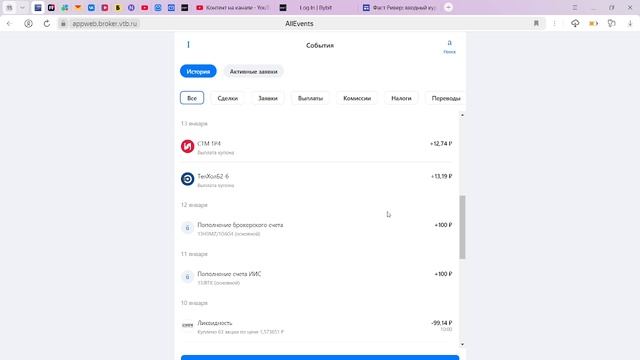Image resolution: width=640 pixels, height=360 pixels.
Task: Select the Выплаты filter chip
Action: [x=310, y=98]
